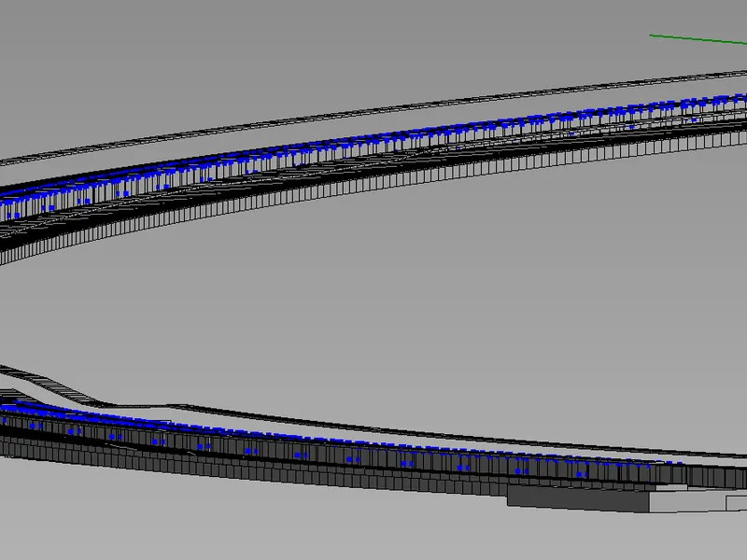
Task: Select the dark gray slab under the lower track
Action: pos(578,498)
